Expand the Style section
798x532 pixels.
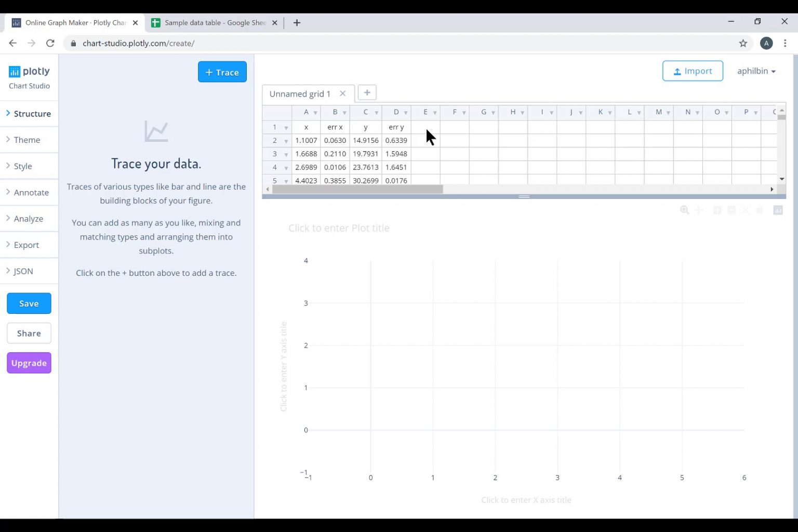click(23, 166)
